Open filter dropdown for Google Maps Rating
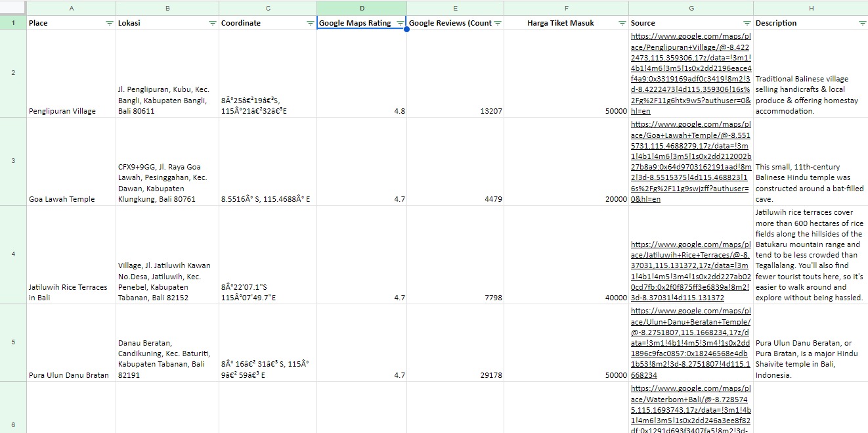Image resolution: width=868 pixels, height=433 pixels. [x=400, y=23]
